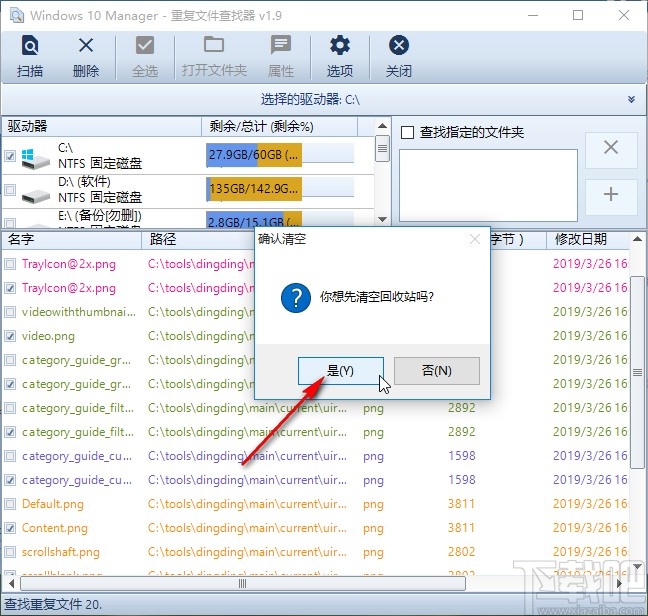The width and height of the screenshot is (648, 616).
Task: Confirm with 是(Y) button
Action: coord(341,371)
